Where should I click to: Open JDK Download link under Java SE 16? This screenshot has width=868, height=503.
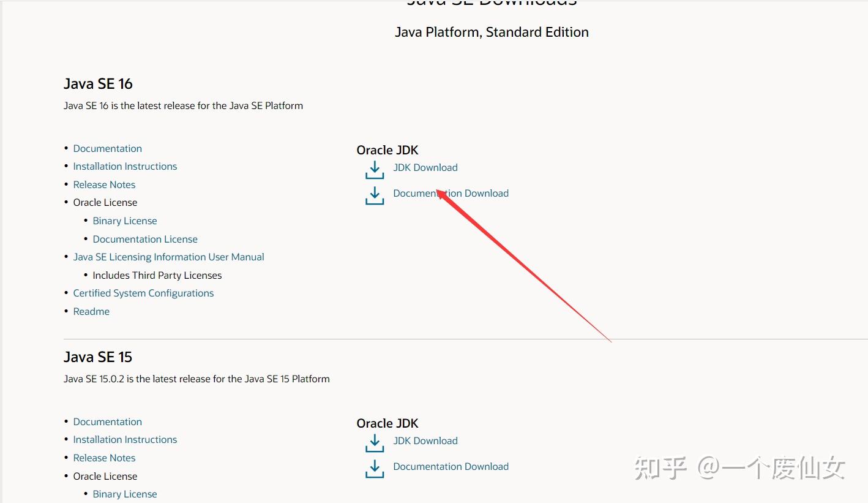(x=425, y=167)
